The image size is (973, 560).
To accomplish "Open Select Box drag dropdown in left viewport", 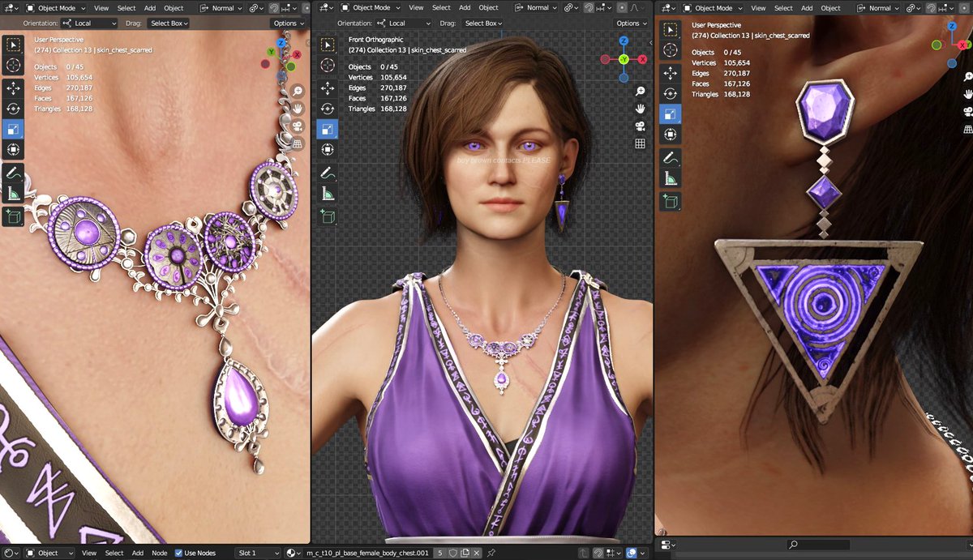I will 169,24.
